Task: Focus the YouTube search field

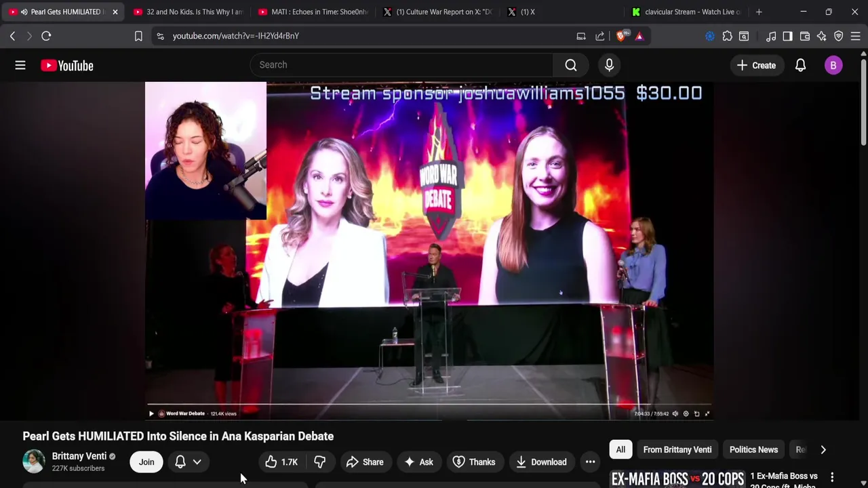Action: [x=401, y=65]
